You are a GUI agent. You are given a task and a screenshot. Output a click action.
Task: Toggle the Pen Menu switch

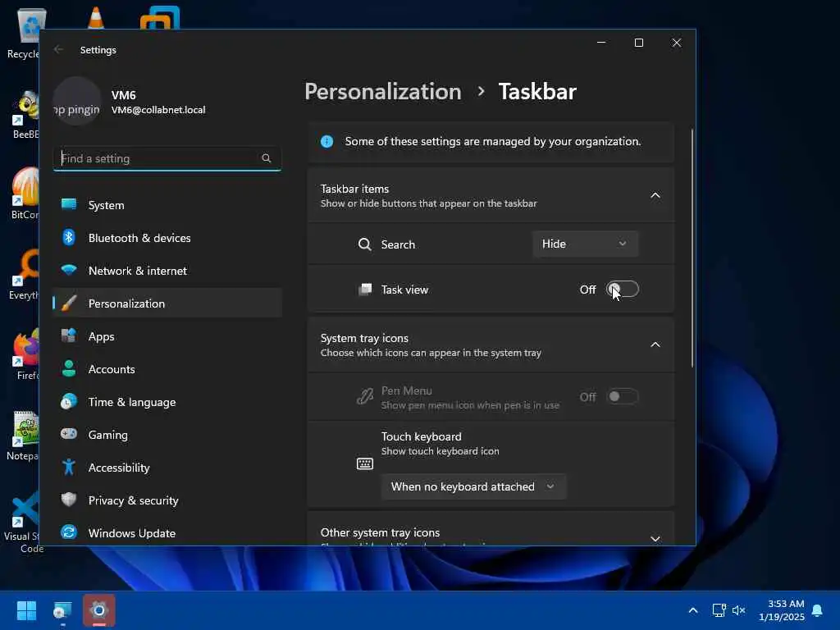(x=623, y=396)
